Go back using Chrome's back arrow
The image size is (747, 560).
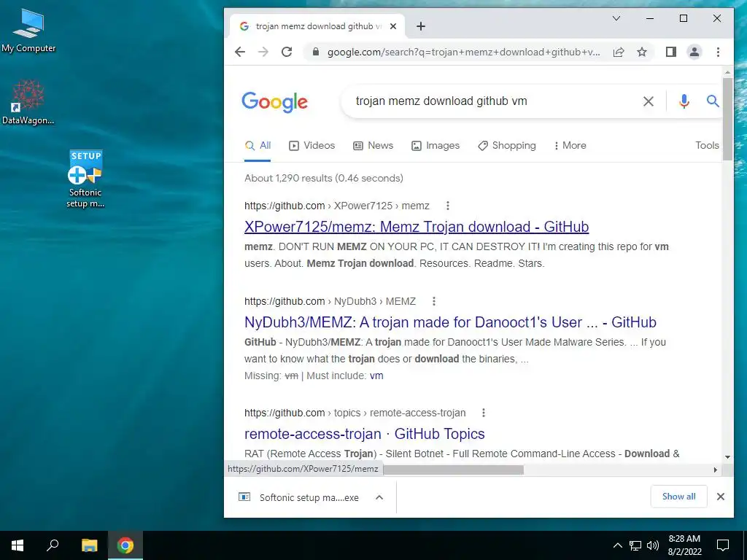(240, 52)
